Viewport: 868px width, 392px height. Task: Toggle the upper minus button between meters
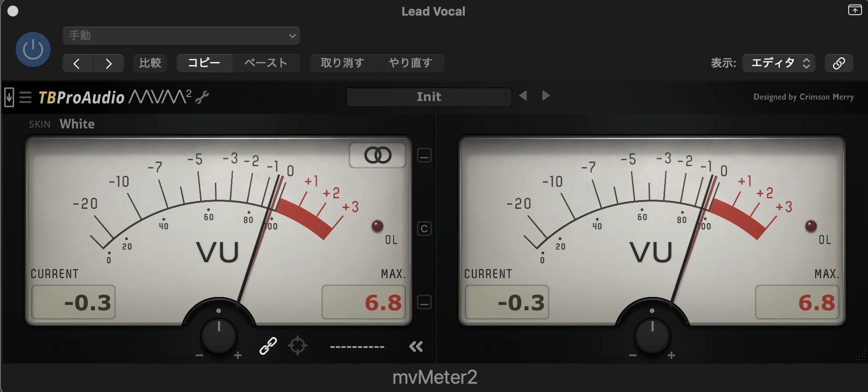coord(424,156)
